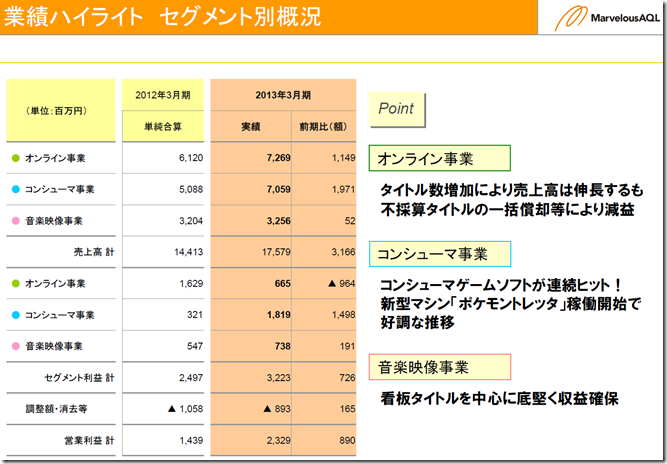Click the 売上高 計 row label
The width and height of the screenshot is (667, 464).
94,252
